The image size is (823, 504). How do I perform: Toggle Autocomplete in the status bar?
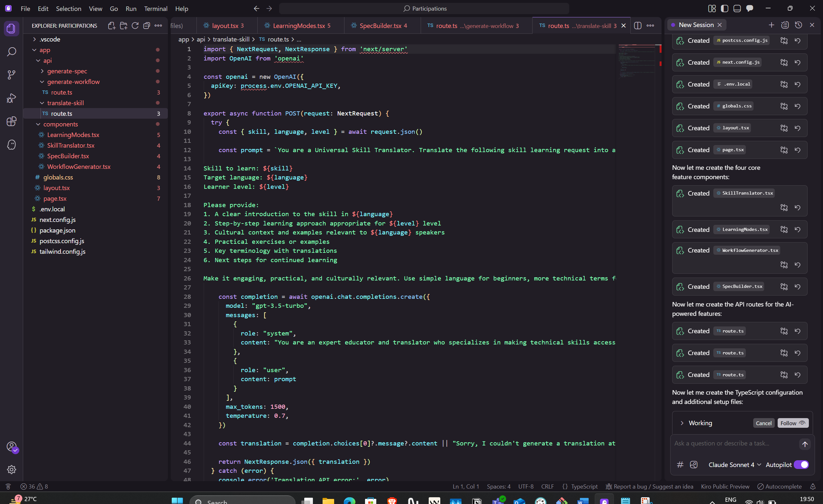779,486
